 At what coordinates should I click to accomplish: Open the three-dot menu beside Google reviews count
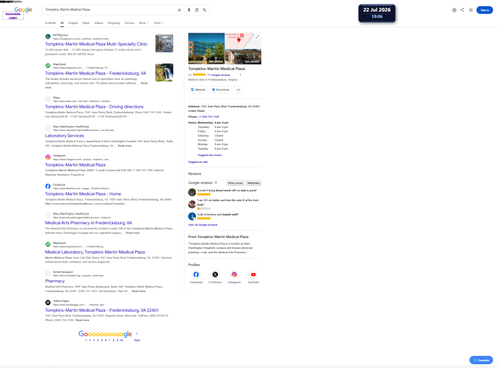click(x=240, y=75)
